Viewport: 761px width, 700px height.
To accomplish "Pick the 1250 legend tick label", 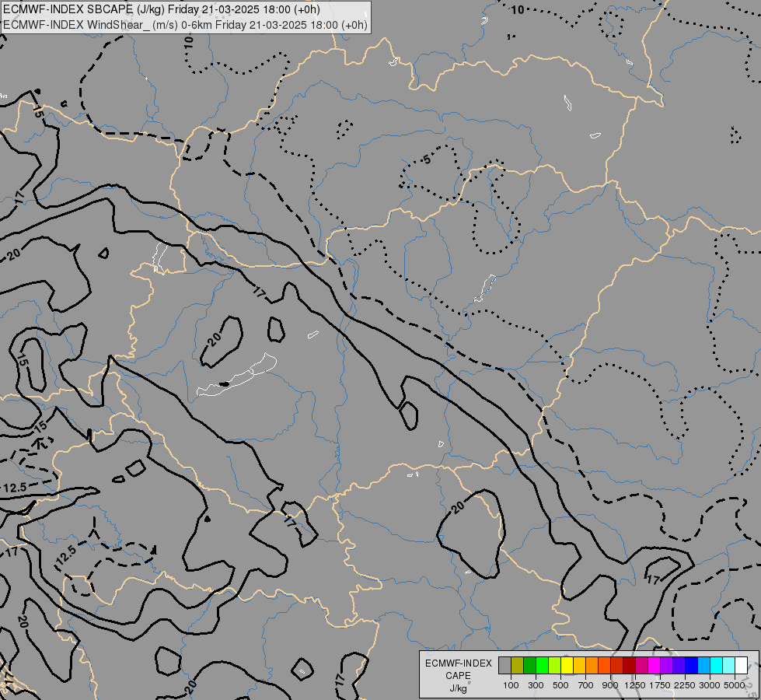I will (x=635, y=685).
